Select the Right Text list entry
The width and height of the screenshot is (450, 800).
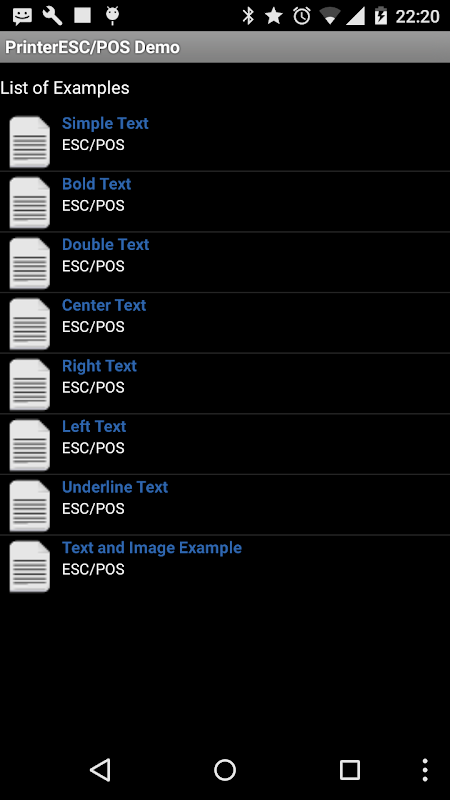tap(225, 384)
